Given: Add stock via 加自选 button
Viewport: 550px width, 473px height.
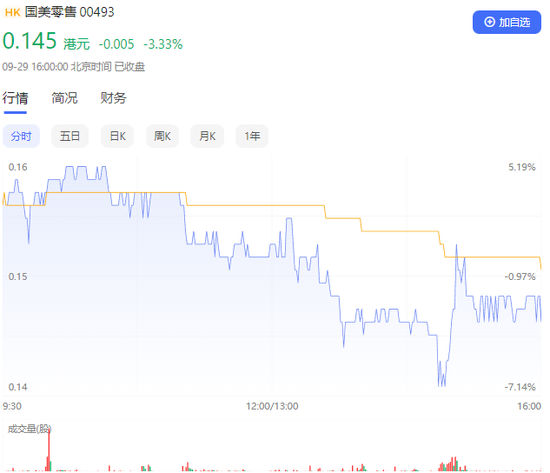Looking at the screenshot, I should click(507, 22).
